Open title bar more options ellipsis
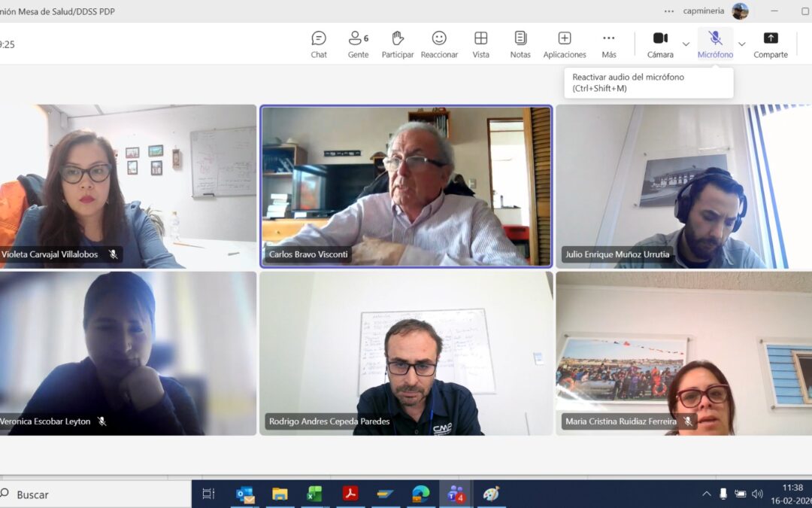Image resolution: width=812 pixels, height=508 pixels. point(669,11)
